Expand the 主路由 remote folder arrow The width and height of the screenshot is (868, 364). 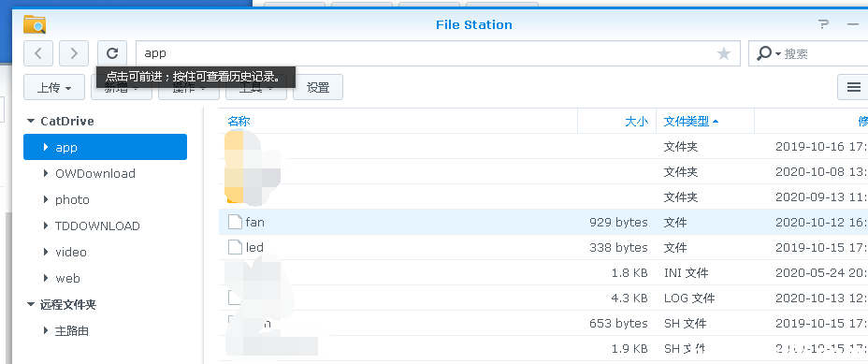pos(46,330)
